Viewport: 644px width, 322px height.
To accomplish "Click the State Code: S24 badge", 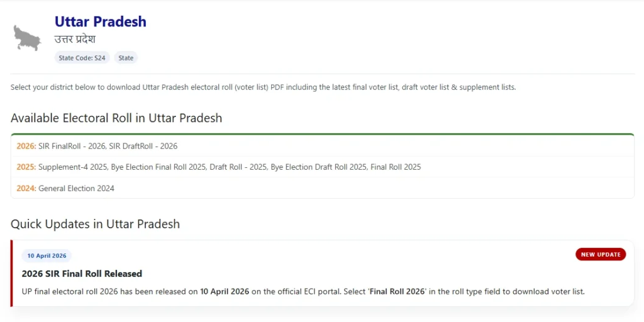I will coord(82,58).
